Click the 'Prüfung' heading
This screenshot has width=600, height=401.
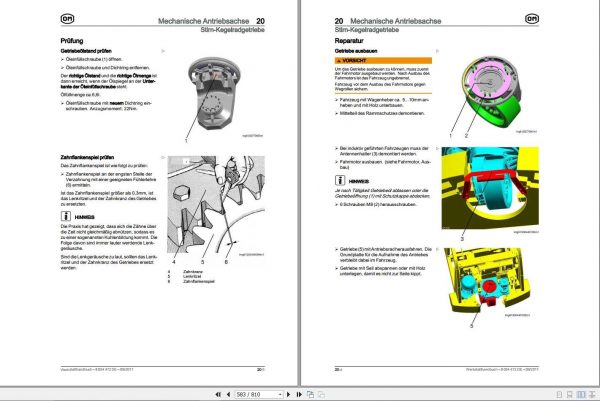click(x=72, y=41)
